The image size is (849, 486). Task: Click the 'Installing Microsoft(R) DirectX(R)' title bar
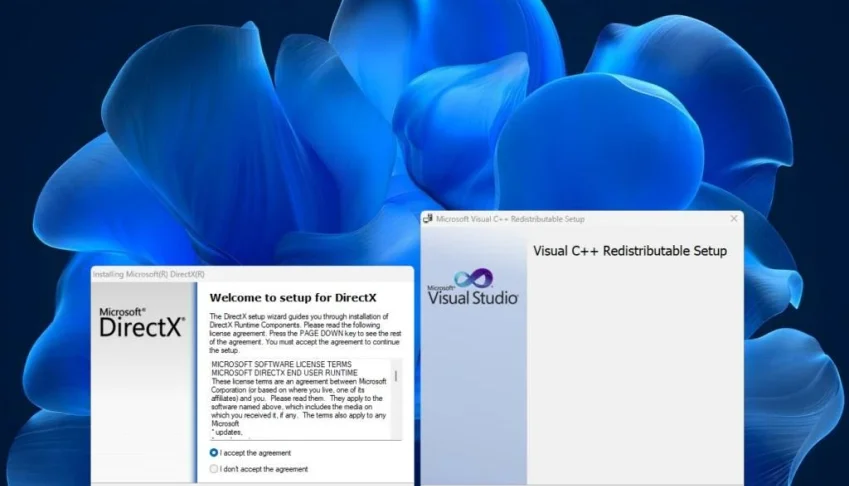pos(252,274)
